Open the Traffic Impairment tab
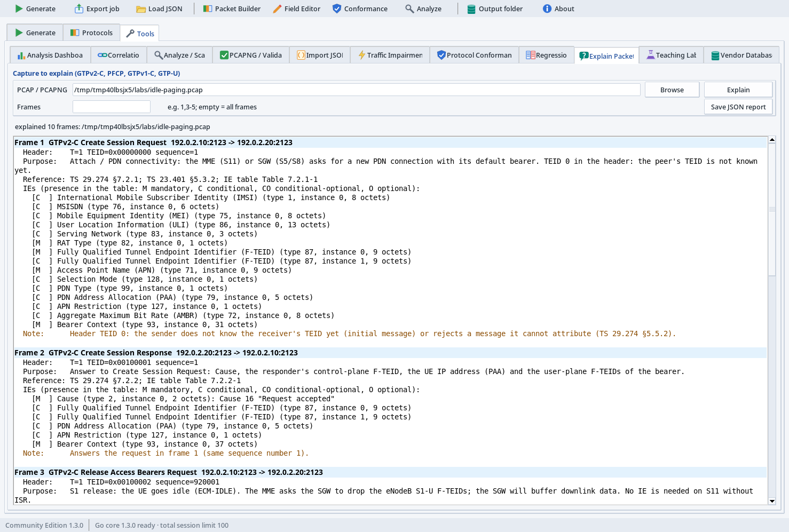This screenshot has width=789, height=532. 390,55
